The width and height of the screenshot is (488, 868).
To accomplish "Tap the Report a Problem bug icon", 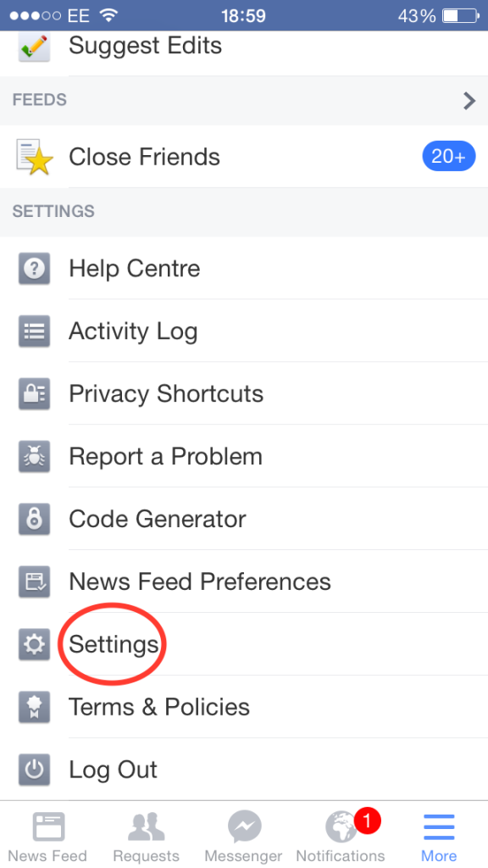I will [34, 456].
